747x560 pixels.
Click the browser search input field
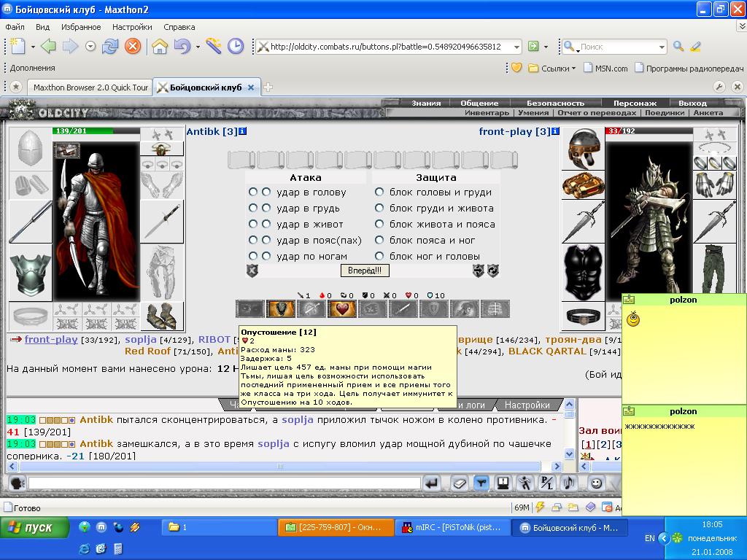[617, 47]
